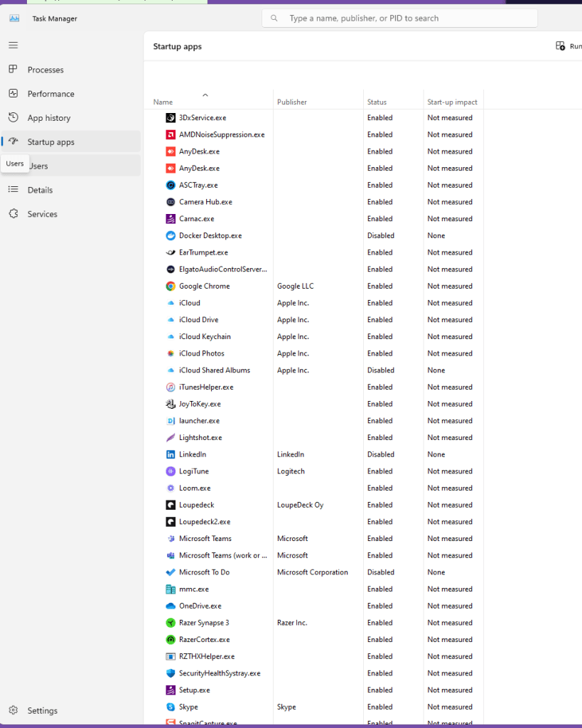
Task: Click the iCloud Photos icon
Action: click(171, 353)
